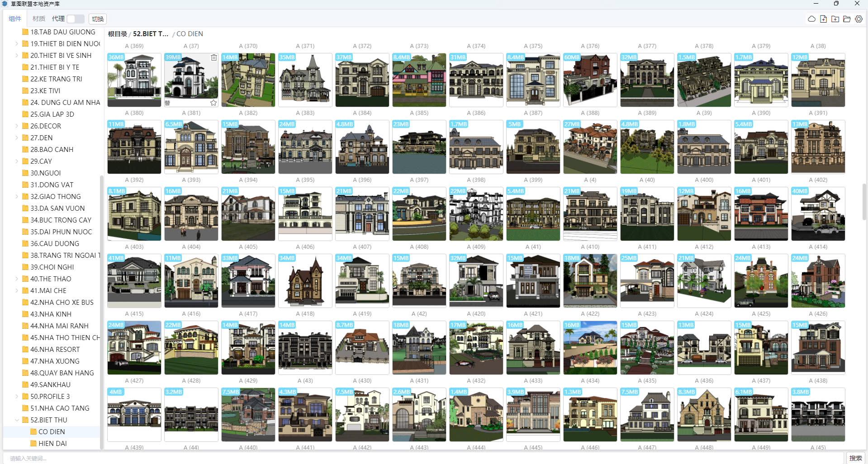Select the 组件 tab
The height and width of the screenshot is (464, 868).
(x=15, y=19)
